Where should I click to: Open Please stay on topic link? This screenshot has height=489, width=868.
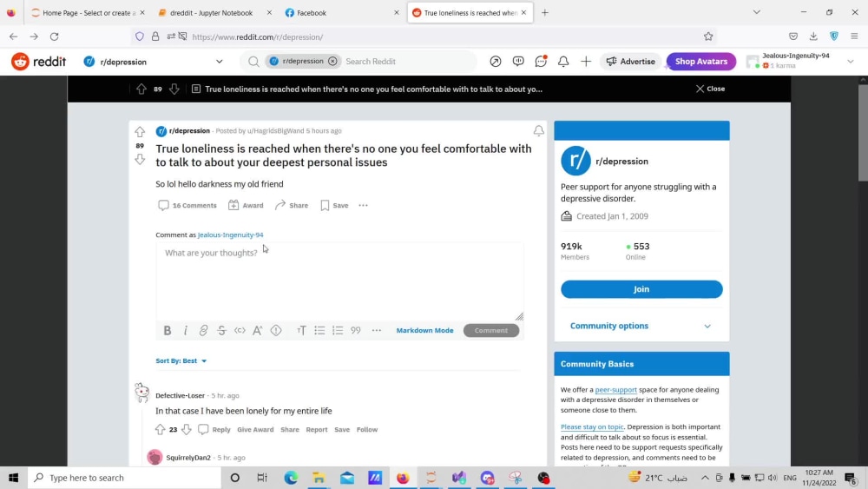tap(592, 427)
